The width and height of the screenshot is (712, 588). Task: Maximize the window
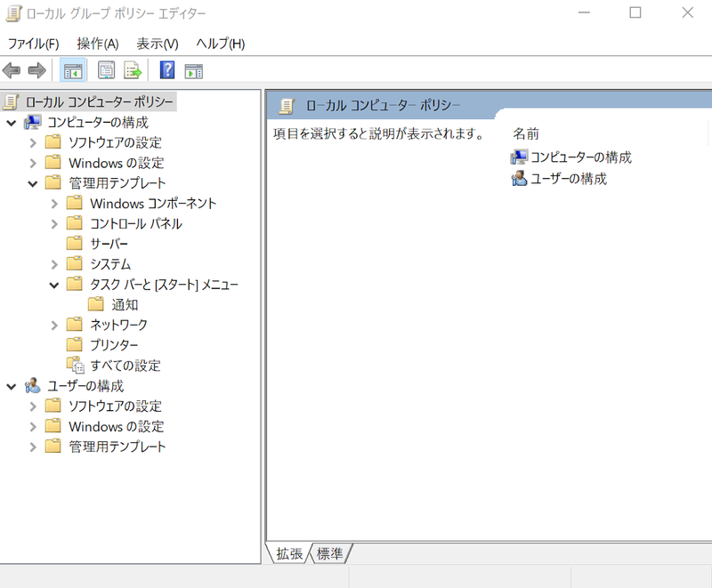click(x=635, y=12)
